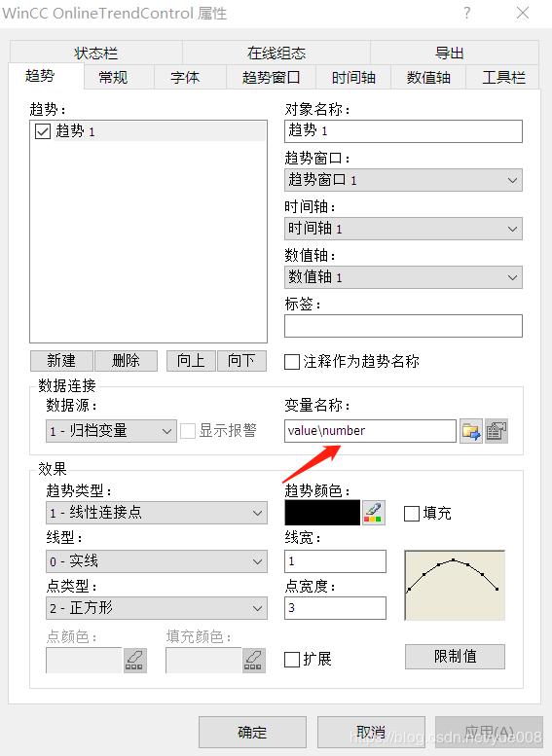Click the 点宽度 input field

pyautogui.click(x=335, y=608)
